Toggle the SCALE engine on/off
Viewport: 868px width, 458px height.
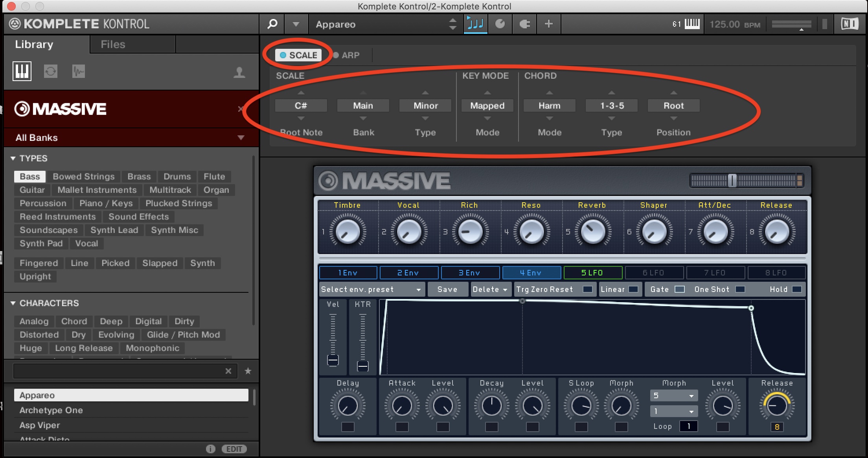click(x=283, y=55)
